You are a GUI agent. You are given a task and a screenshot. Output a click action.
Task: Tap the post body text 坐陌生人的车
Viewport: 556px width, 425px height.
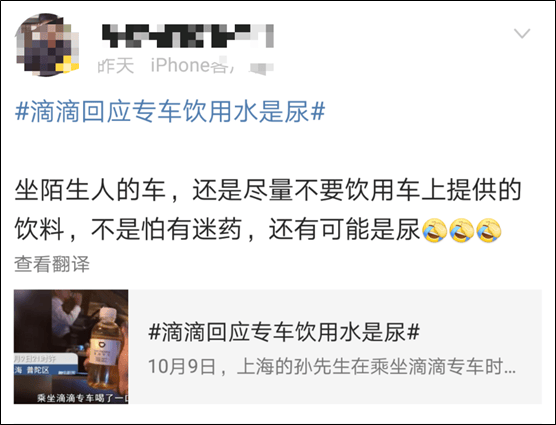coord(90,190)
